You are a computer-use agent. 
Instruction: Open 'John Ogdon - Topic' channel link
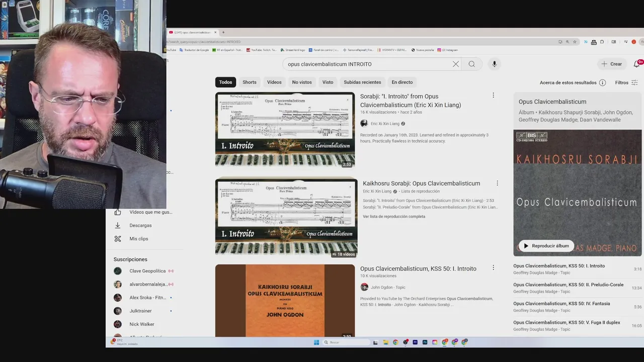388,288
